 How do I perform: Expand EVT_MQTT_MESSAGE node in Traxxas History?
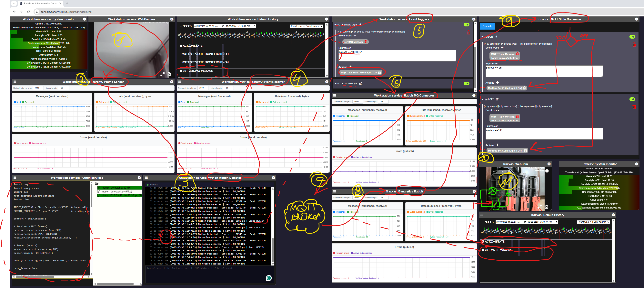coord(483,250)
